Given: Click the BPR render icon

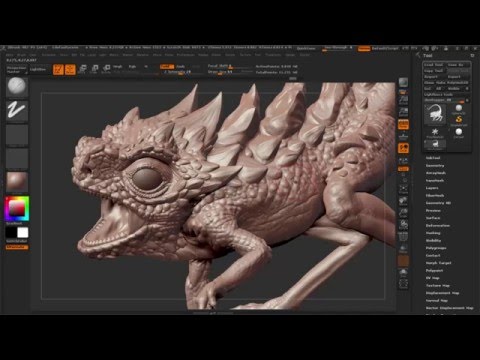Looking at the screenshot, I should [x=403, y=83].
